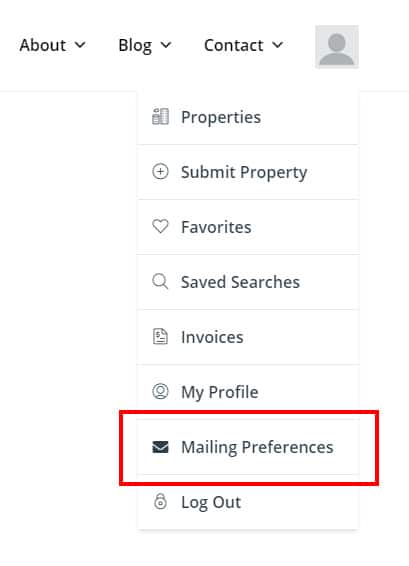Go to Mailing Preferences

click(248, 447)
